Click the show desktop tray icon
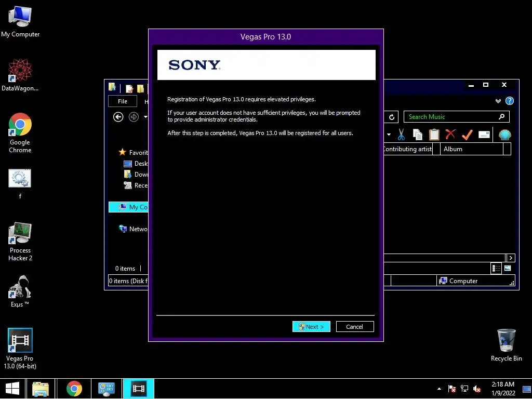532x399 pixels. [527, 389]
